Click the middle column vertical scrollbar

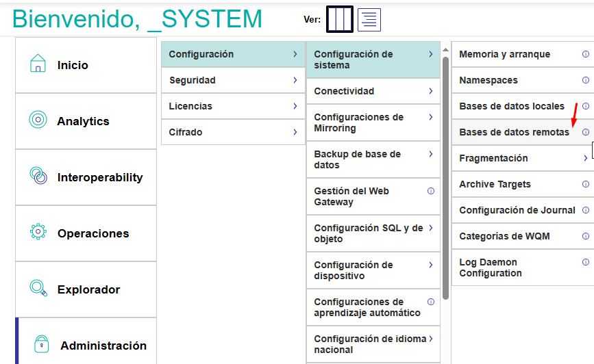coord(446,178)
